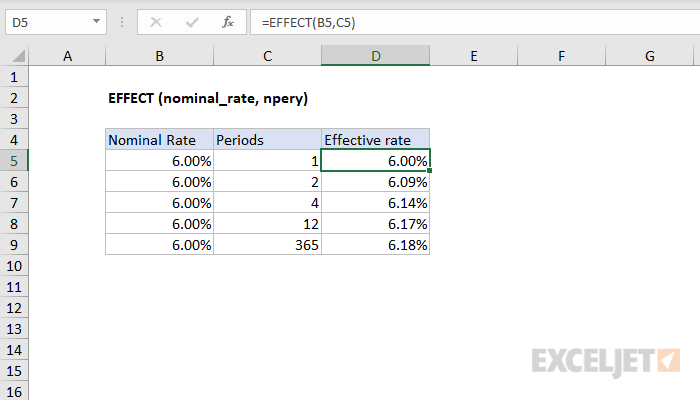Select Effective rate cell showing 6.17%

[375, 224]
